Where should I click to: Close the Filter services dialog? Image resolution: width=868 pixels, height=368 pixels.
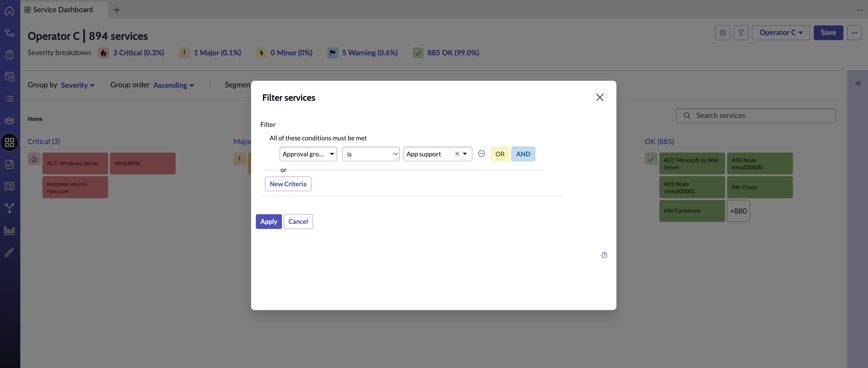tap(599, 97)
